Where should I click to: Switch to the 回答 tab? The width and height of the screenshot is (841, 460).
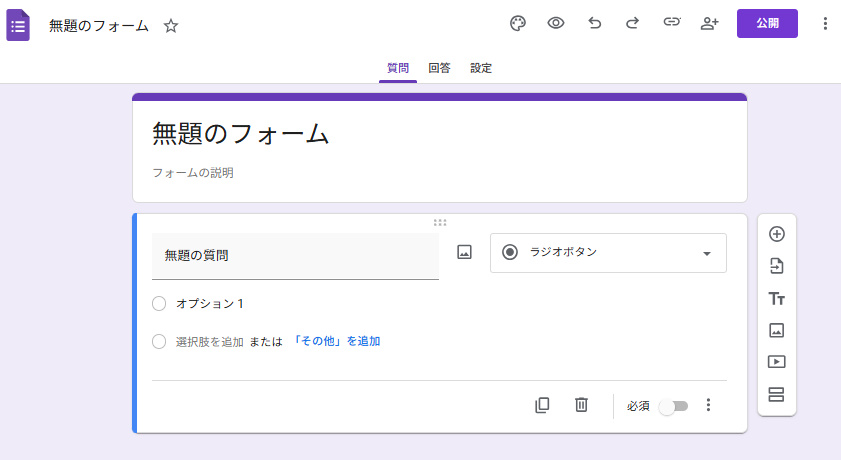(439, 68)
